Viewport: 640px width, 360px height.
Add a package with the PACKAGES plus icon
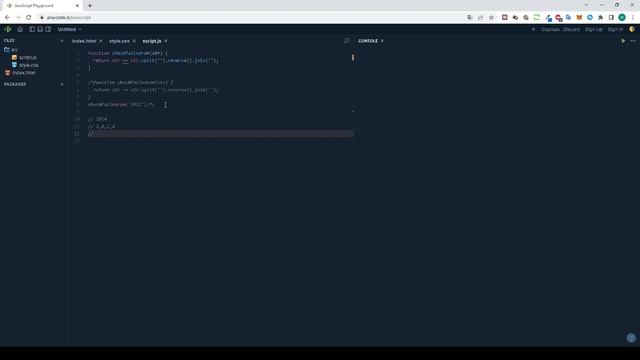(x=62, y=84)
